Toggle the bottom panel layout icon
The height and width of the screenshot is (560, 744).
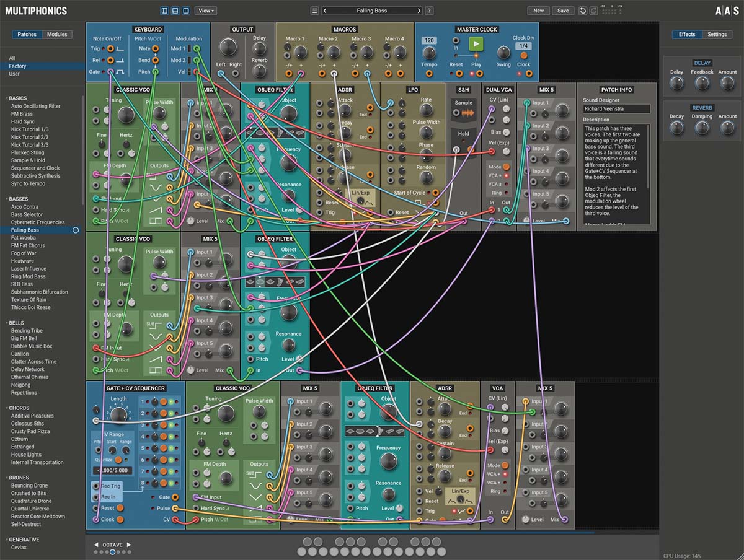pos(175,11)
